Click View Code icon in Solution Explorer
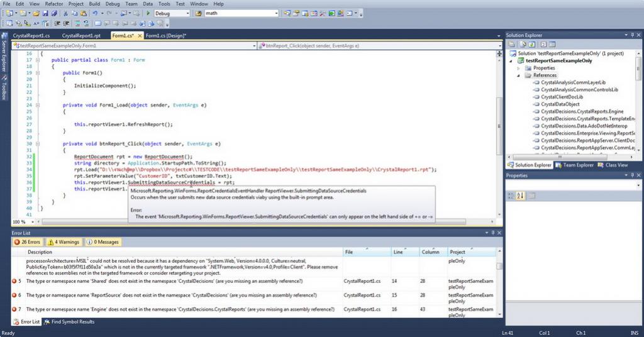The height and width of the screenshot is (337, 644). click(x=543, y=45)
